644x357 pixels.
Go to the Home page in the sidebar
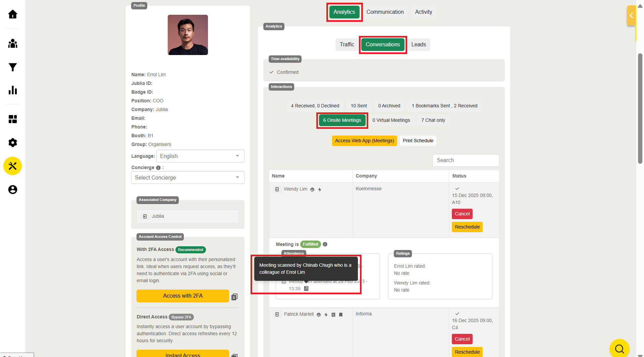point(13,14)
